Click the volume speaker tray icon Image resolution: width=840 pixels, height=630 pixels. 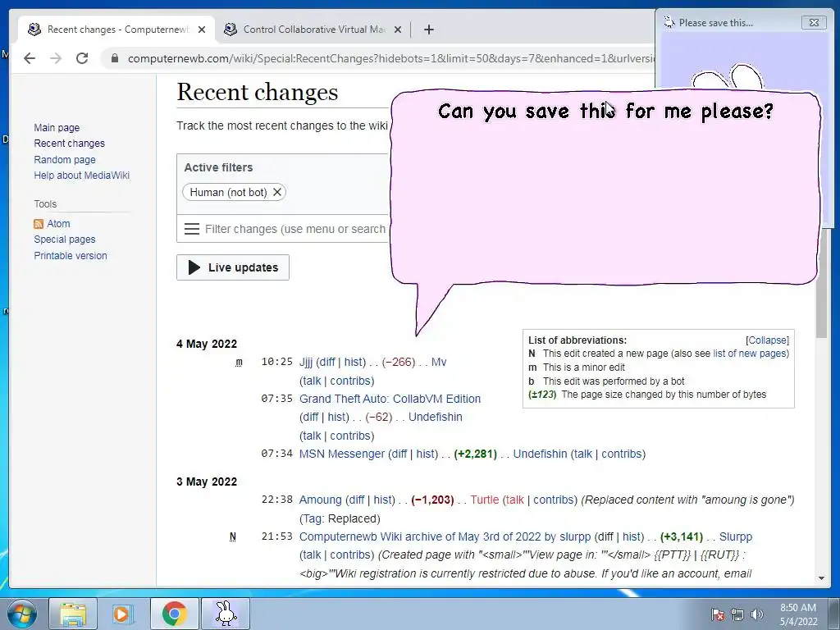tap(756, 614)
